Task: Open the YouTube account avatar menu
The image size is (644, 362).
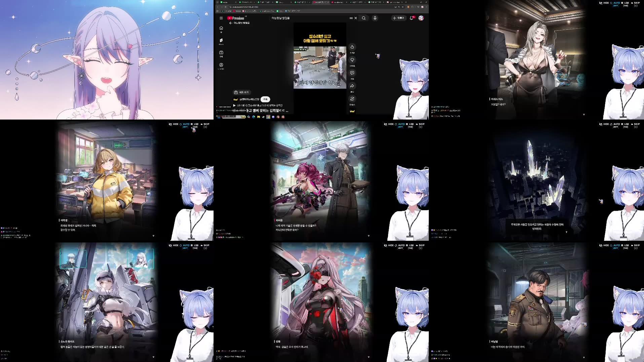Action: [x=421, y=18]
